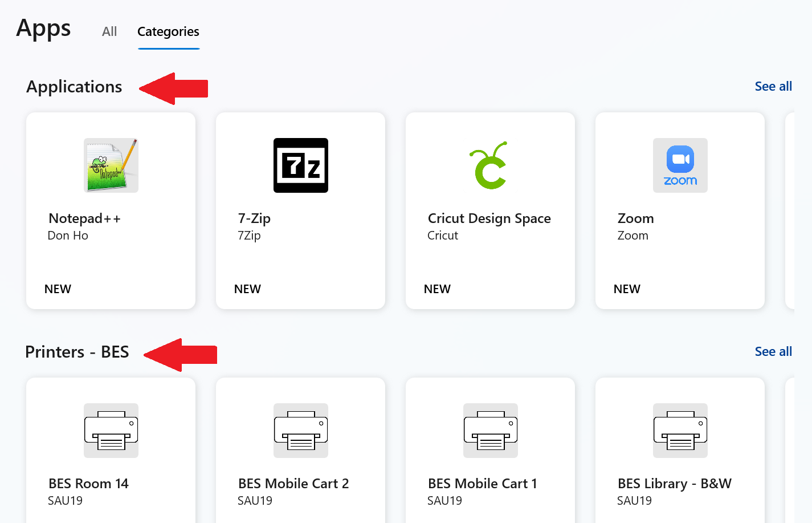812x523 pixels.
Task: Open the Zoom app icon
Action: click(680, 165)
